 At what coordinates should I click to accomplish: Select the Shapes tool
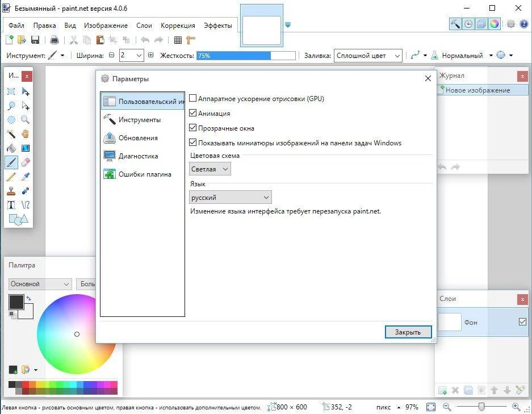tap(18, 219)
